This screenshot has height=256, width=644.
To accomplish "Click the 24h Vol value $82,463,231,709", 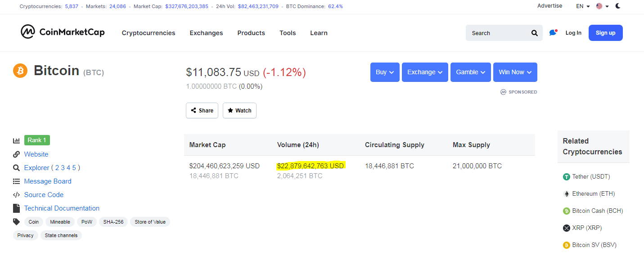I will [x=258, y=6].
